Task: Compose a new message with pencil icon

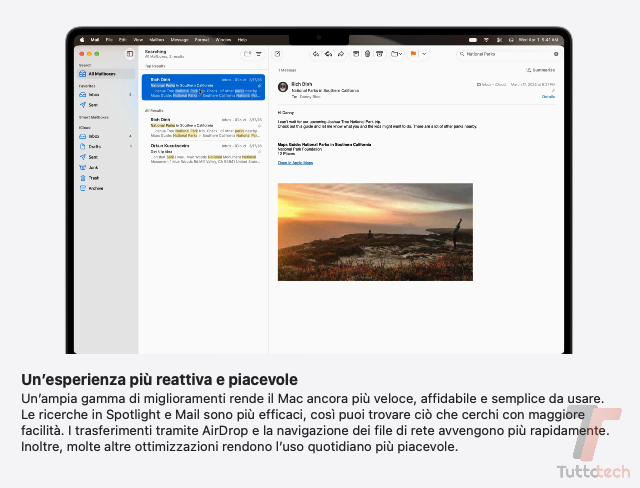Action: click(278, 54)
